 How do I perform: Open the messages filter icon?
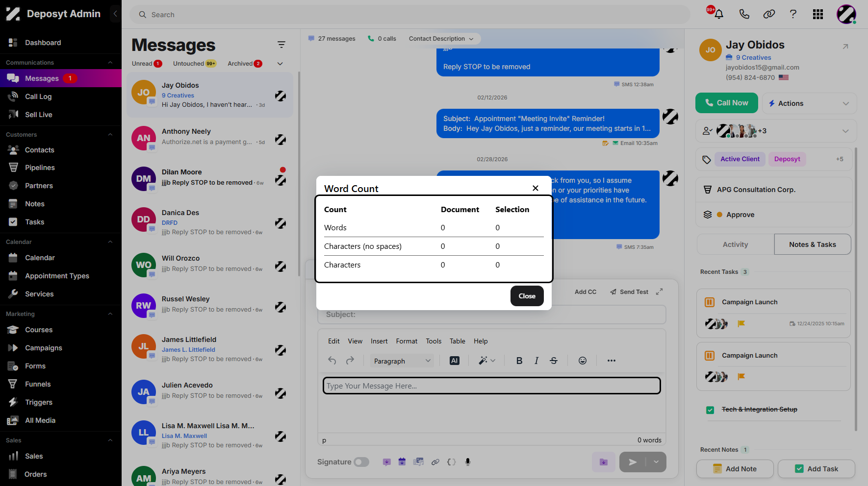point(281,45)
